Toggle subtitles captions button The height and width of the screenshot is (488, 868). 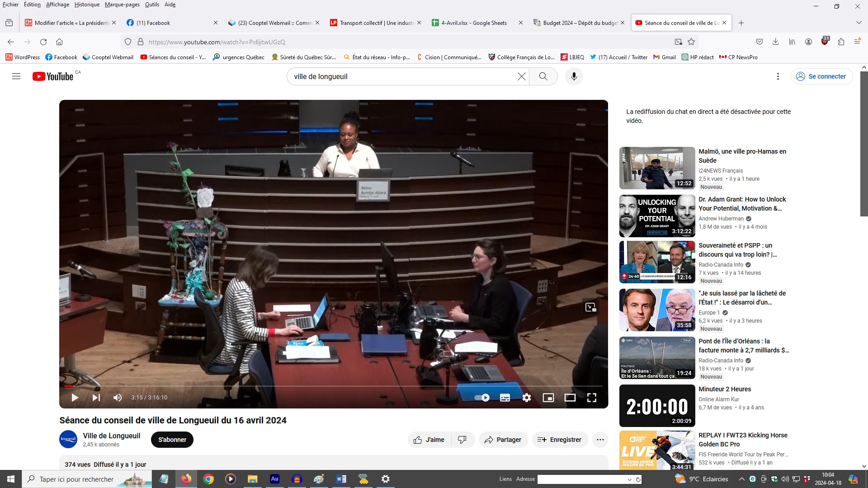(505, 398)
